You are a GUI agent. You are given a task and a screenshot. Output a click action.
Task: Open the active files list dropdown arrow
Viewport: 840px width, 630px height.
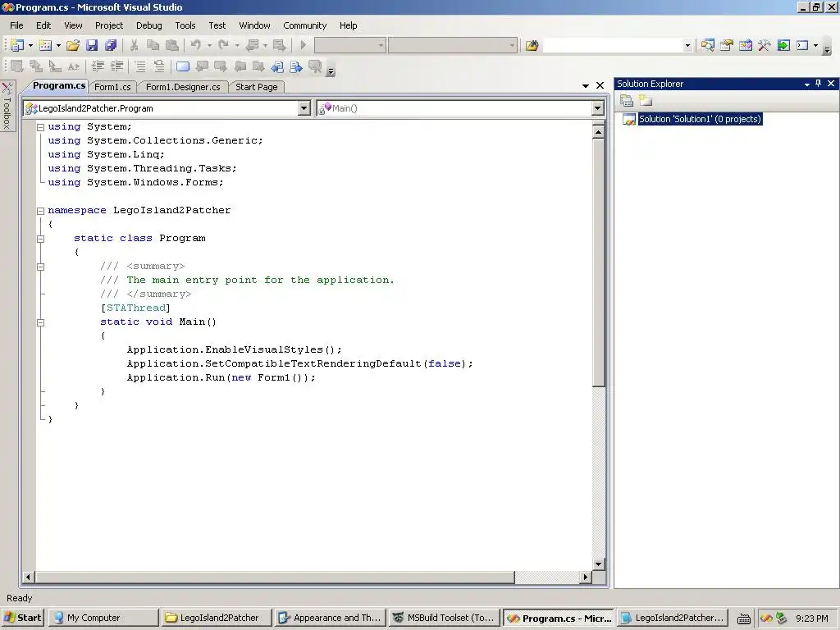click(586, 85)
